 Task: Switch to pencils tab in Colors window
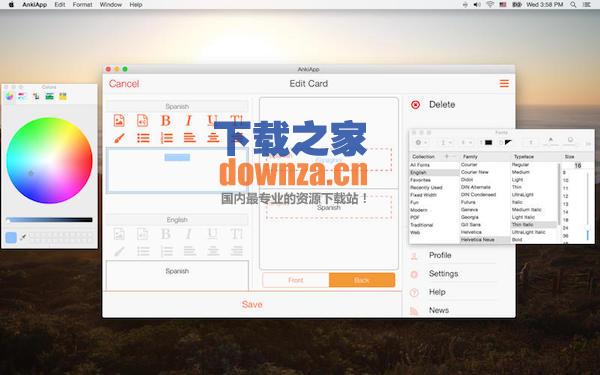63,96
